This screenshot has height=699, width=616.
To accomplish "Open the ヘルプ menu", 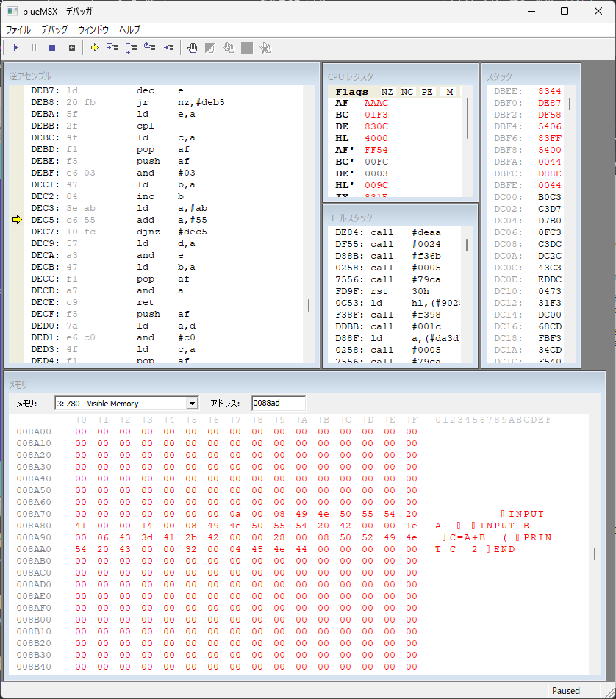I will click(129, 30).
